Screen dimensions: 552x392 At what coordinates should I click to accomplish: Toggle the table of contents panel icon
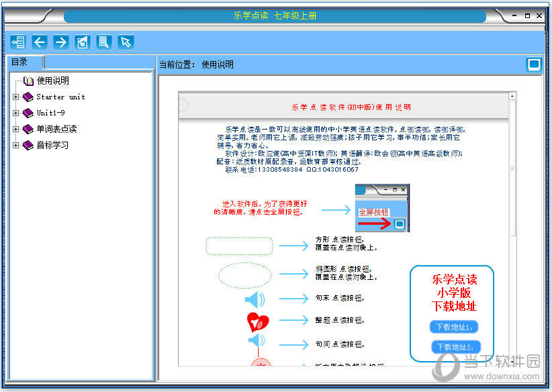click(x=18, y=42)
